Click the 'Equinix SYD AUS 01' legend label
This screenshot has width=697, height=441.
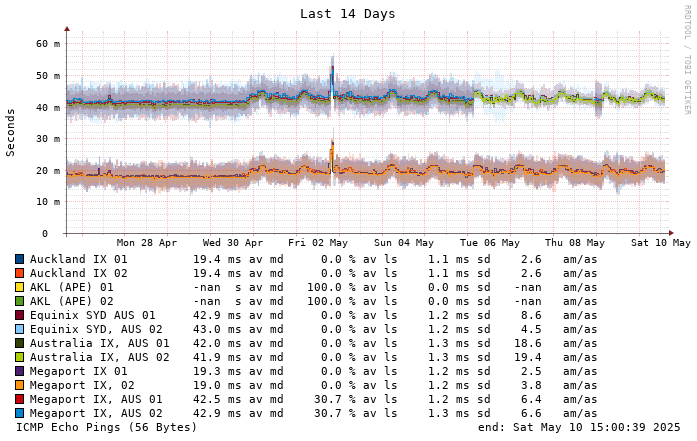click(x=92, y=315)
